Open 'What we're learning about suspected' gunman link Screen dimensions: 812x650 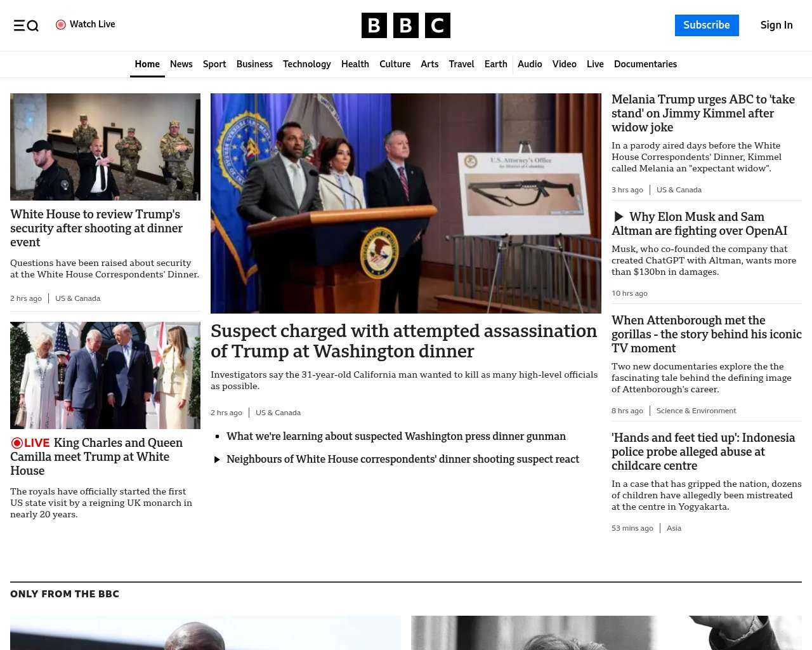tap(396, 437)
